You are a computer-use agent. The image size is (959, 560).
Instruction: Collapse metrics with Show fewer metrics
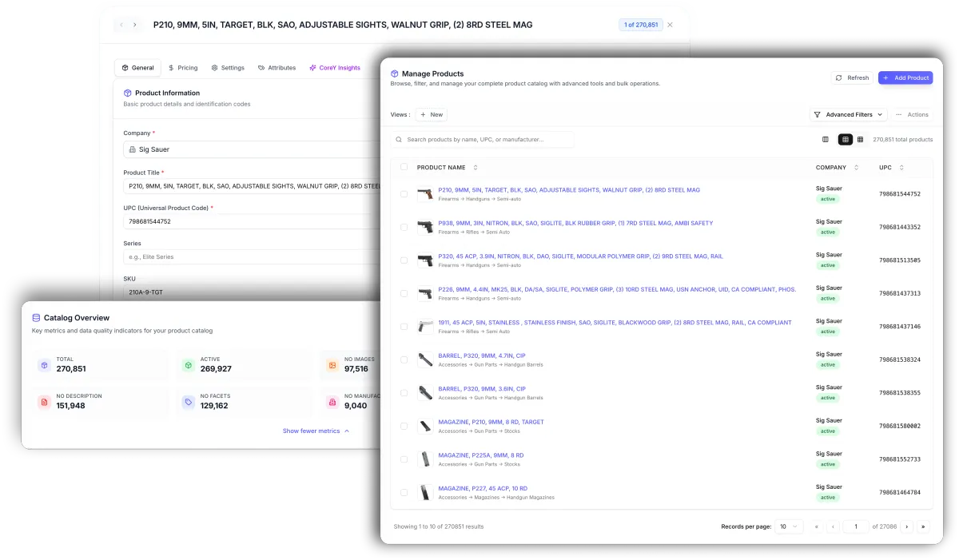click(316, 431)
